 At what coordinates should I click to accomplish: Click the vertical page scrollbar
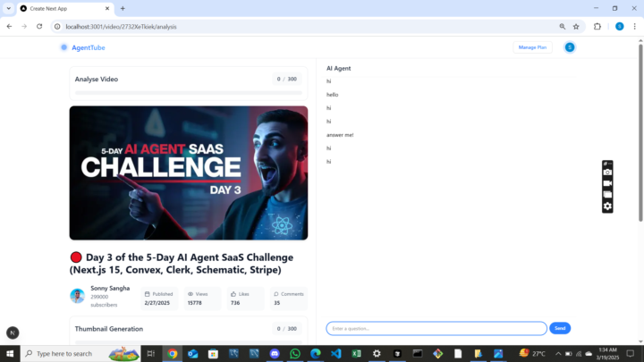pos(640,132)
